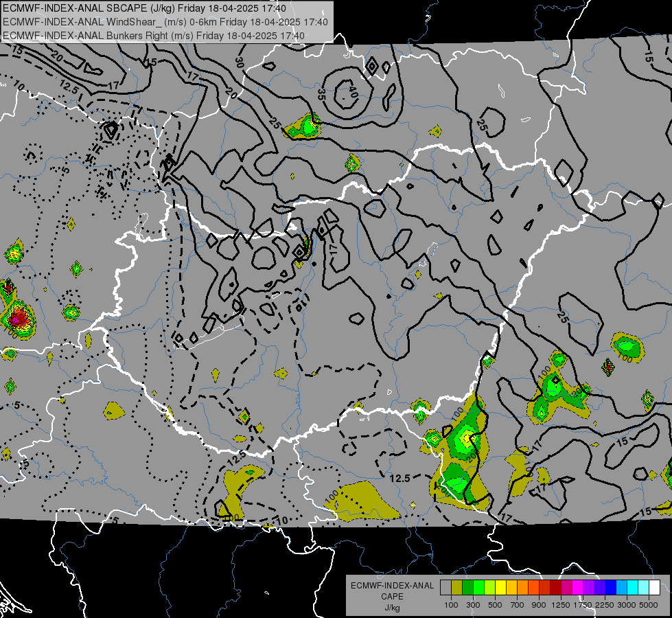The height and width of the screenshot is (618, 672).
Task: Click the 500 value under the legend
Action: tap(495, 605)
